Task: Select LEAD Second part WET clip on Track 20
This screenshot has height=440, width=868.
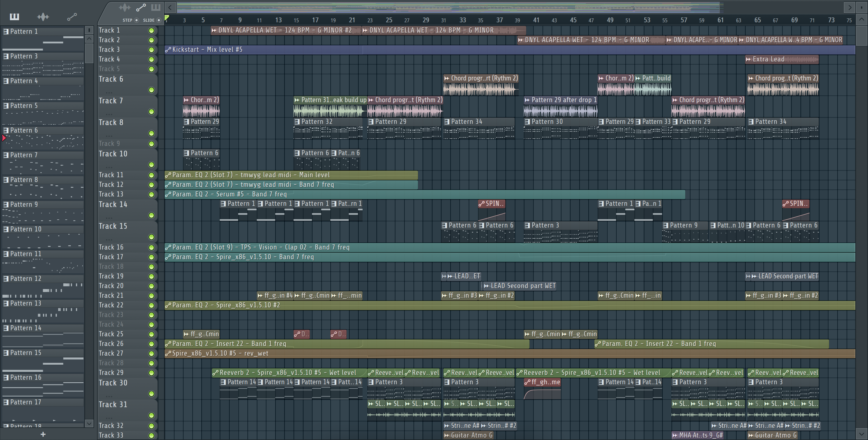Action: [x=519, y=286]
